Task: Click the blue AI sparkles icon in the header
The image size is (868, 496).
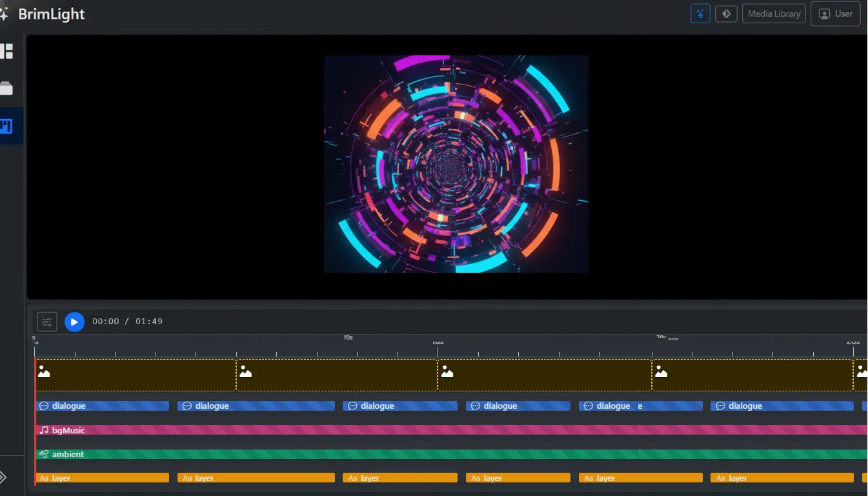Action: point(700,13)
